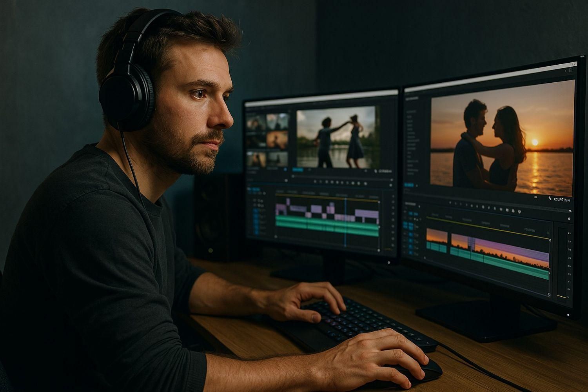Select the short first sunset clip on right timeline
Screen dimensions: 588x392
point(437,236)
